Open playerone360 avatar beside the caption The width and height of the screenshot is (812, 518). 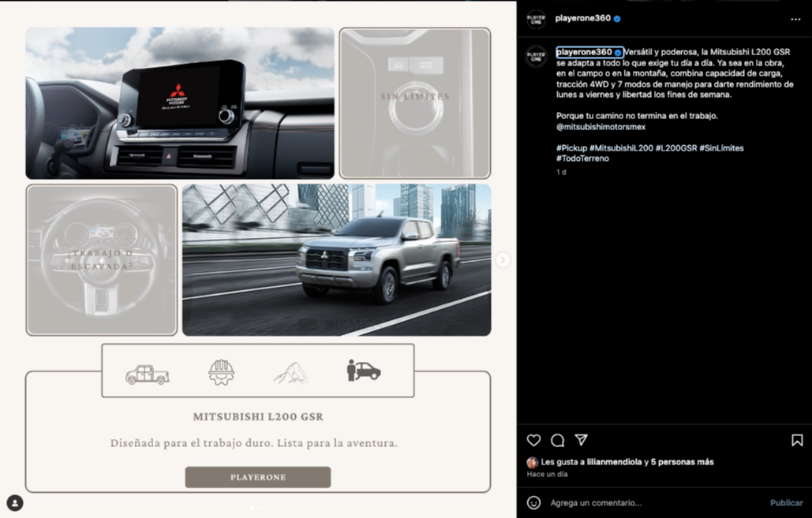point(537,57)
